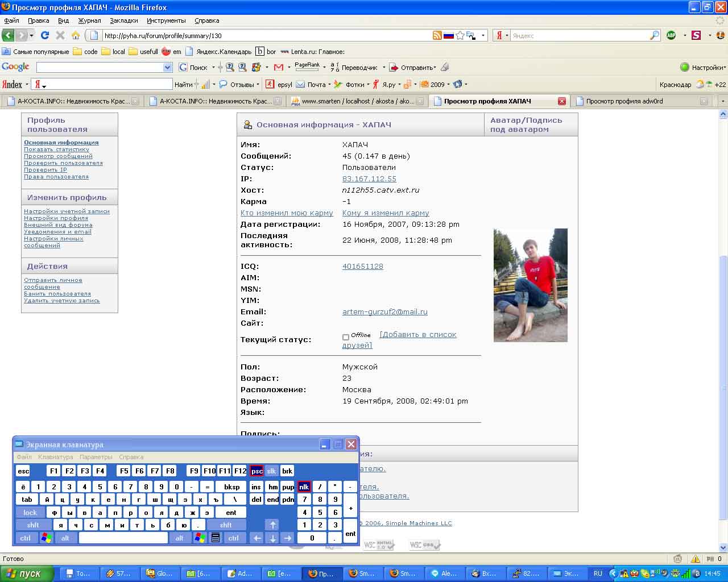The image size is (728, 582).
Task: Open the Adblock Plus ABP icon
Action: click(671, 35)
